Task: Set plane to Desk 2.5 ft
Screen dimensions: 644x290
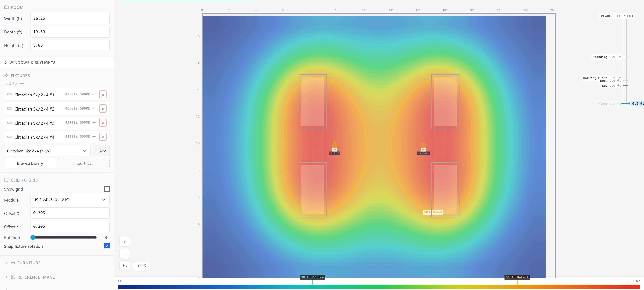Action: (x=610, y=81)
